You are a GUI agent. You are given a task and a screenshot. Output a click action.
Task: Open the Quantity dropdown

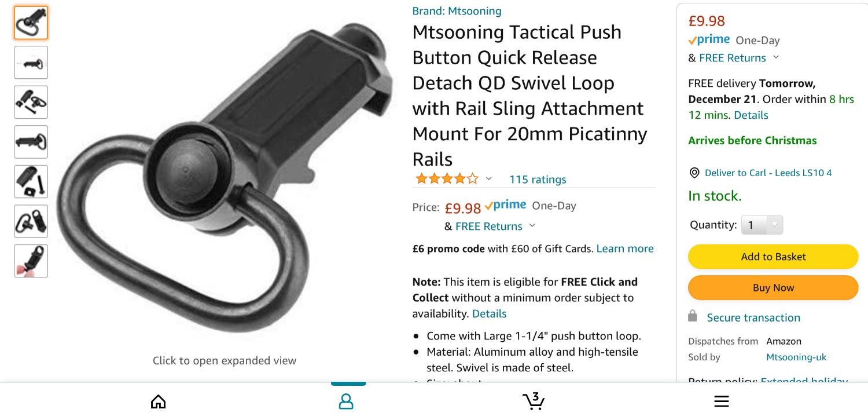(x=762, y=225)
